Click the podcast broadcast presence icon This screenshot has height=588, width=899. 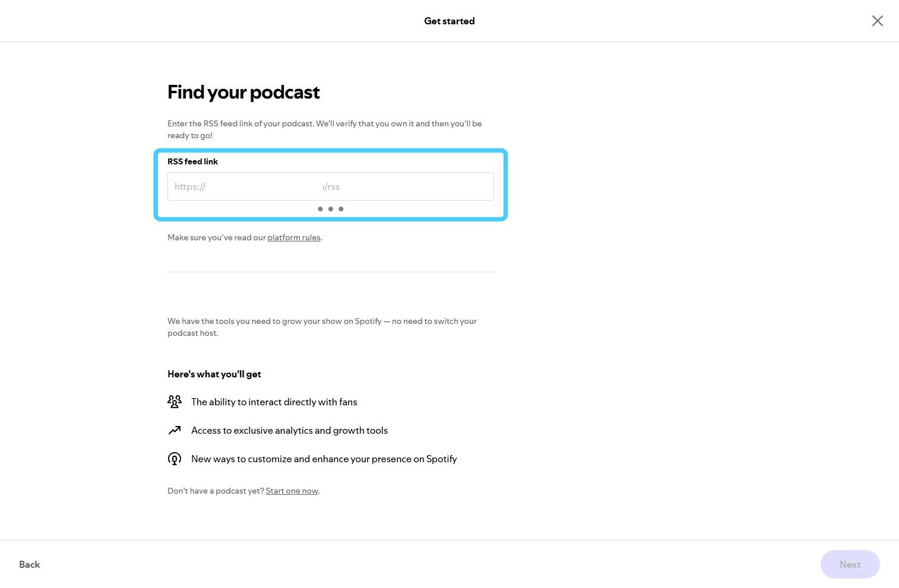(174, 459)
